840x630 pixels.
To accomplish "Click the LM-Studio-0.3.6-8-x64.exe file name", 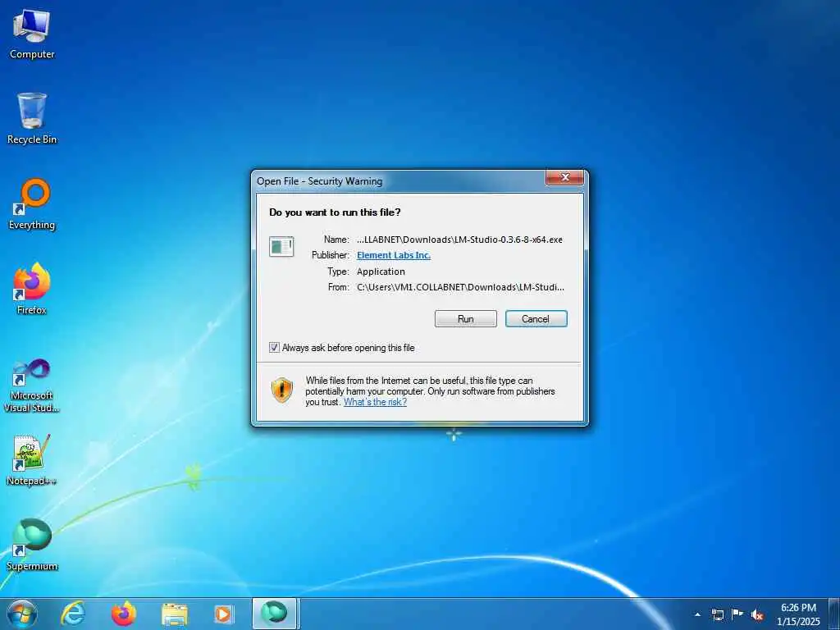I will pos(459,240).
